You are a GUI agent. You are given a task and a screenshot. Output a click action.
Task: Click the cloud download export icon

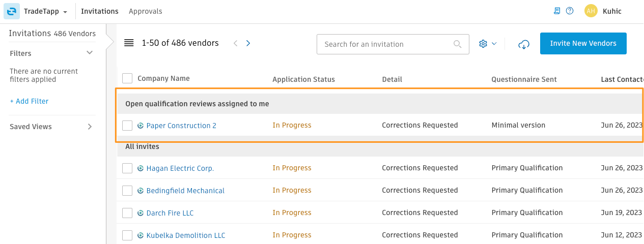point(523,45)
